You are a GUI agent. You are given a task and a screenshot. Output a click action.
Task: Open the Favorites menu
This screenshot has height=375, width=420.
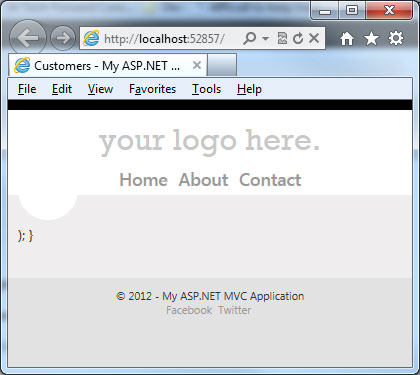pyautogui.click(x=152, y=89)
